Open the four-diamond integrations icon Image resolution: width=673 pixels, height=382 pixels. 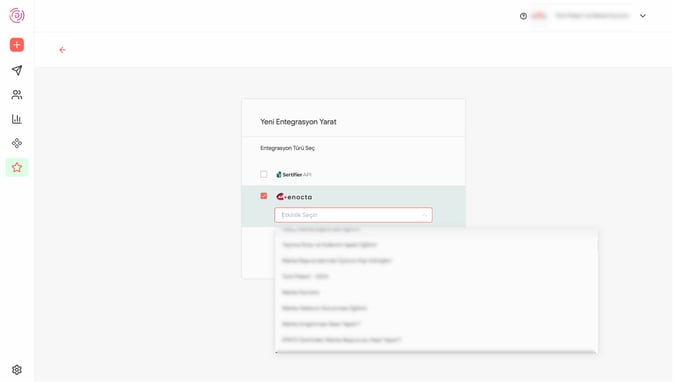17,143
